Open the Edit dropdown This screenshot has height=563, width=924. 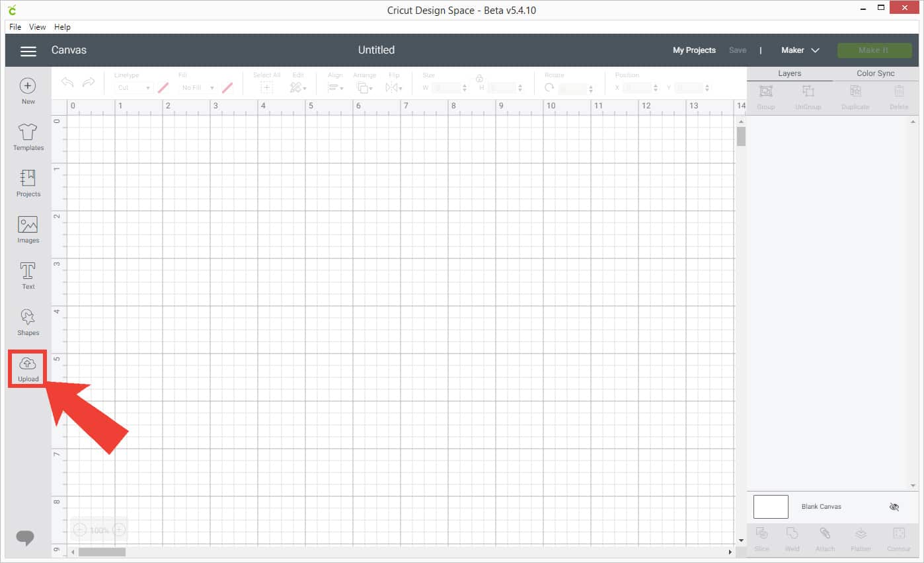tap(298, 87)
